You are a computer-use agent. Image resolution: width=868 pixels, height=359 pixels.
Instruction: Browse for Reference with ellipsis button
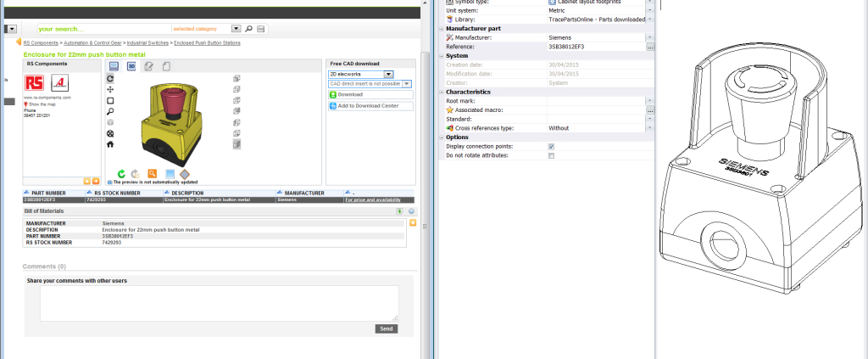[650, 47]
